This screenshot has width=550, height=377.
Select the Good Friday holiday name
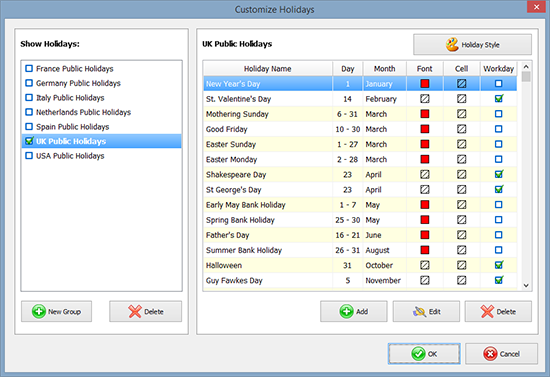[x=227, y=129]
